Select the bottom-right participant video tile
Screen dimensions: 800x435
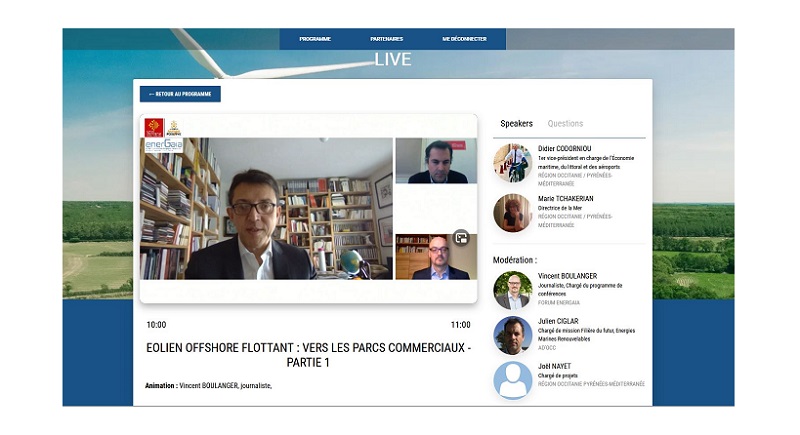click(436, 257)
